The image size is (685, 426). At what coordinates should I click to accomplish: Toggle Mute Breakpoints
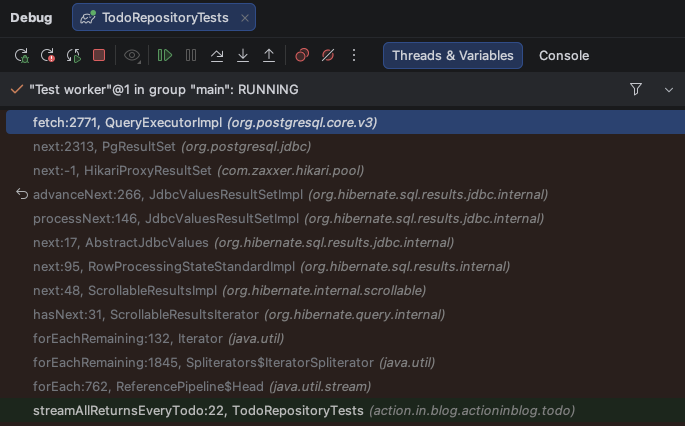click(x=328, y=55)
